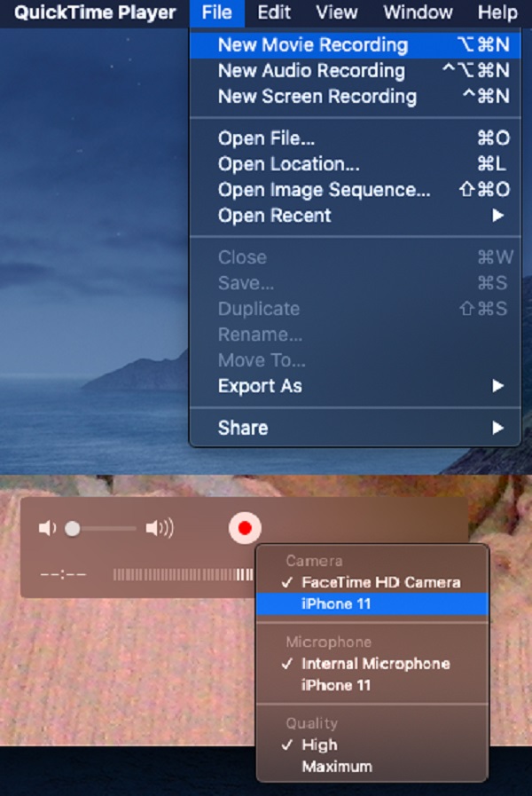Viewport: 532px width, 796px height.
Task: Click the high volume speaker icon
Action: (160, 529)
